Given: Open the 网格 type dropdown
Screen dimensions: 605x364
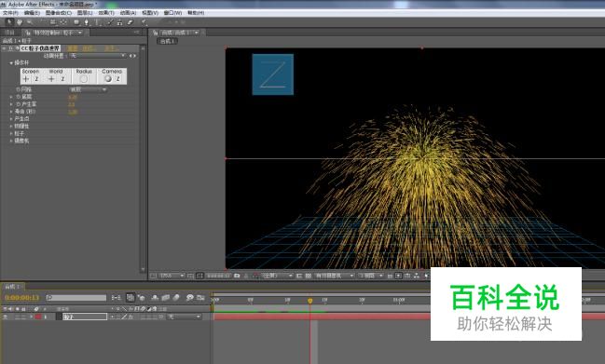Looking at the screenshot, I should coord(88,89).
